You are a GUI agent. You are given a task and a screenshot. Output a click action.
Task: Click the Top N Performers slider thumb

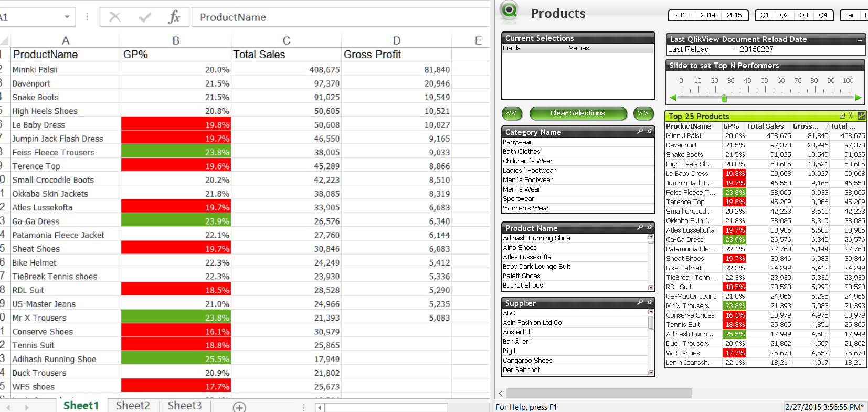click(x=724, y=98)
